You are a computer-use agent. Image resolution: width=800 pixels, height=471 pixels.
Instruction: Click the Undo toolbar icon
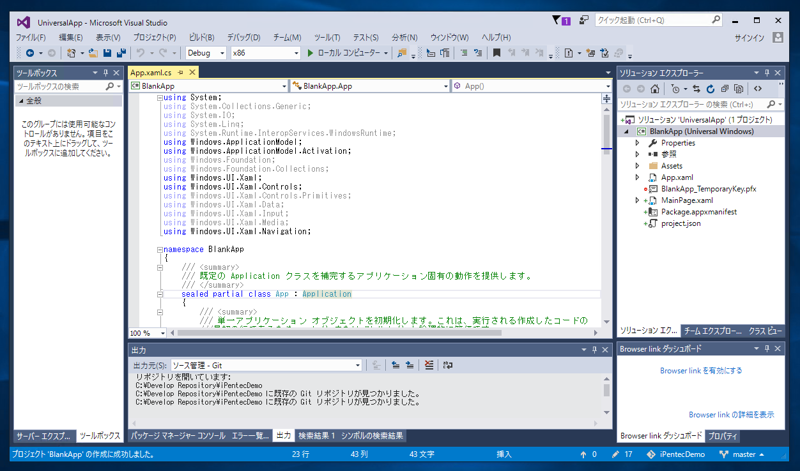coord(140,53)
